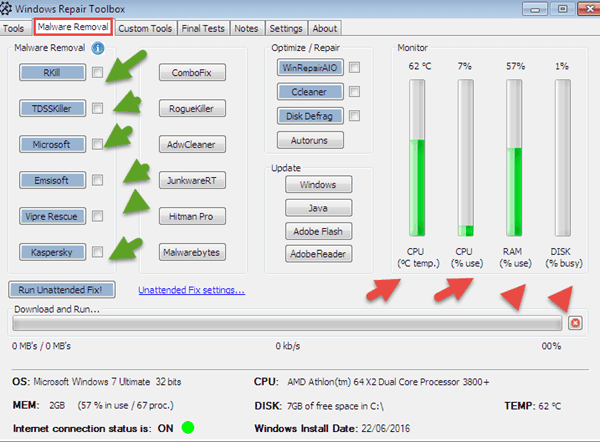Image resolution: width=600 pixels, height=442 pixels.
Task: Open the Notes tab
Action: coord(246,29)
